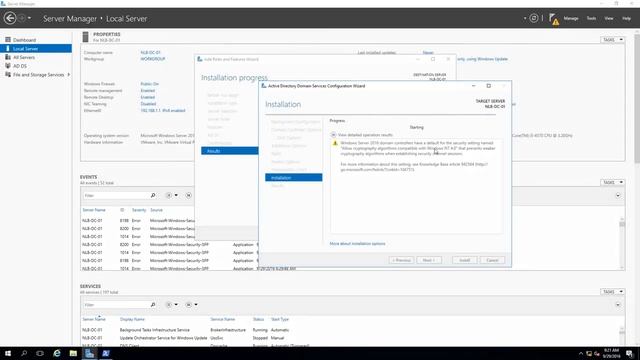Click the Dashboard icon in sidebar

8,40
